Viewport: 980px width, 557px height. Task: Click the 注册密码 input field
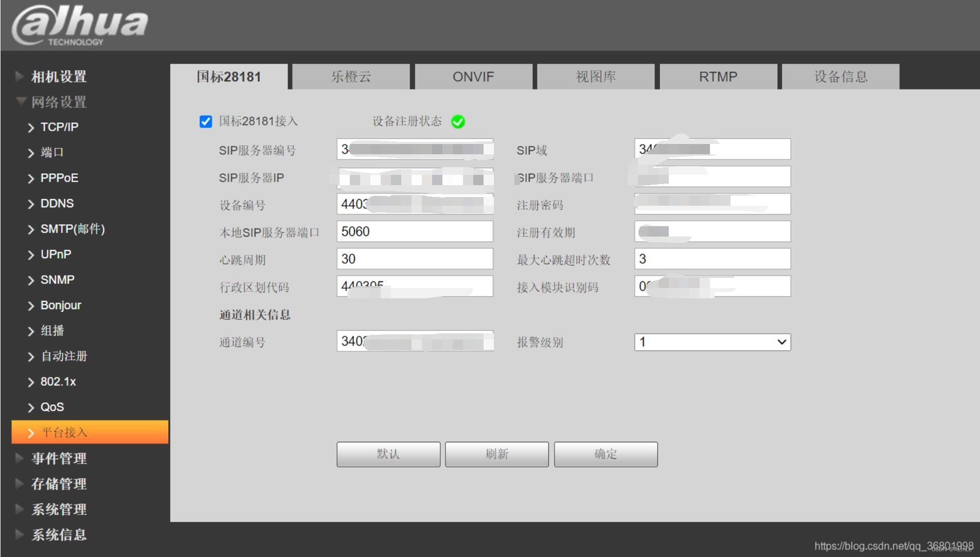pos(712,204)
